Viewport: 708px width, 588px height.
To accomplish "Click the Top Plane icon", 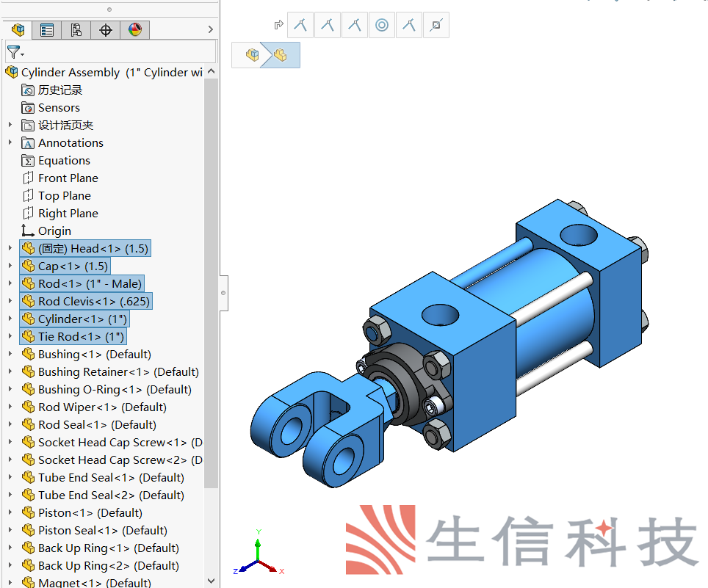I will coord(28,196).
